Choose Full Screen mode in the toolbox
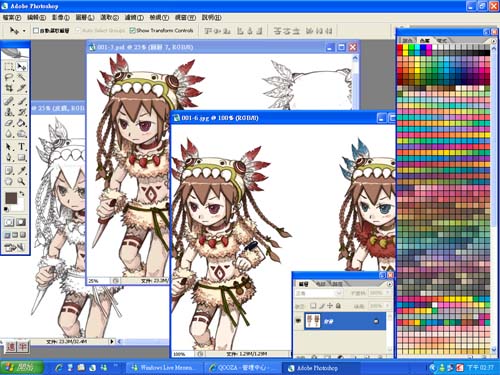Viewport: 500px width, 375px height. pos(23,235)
